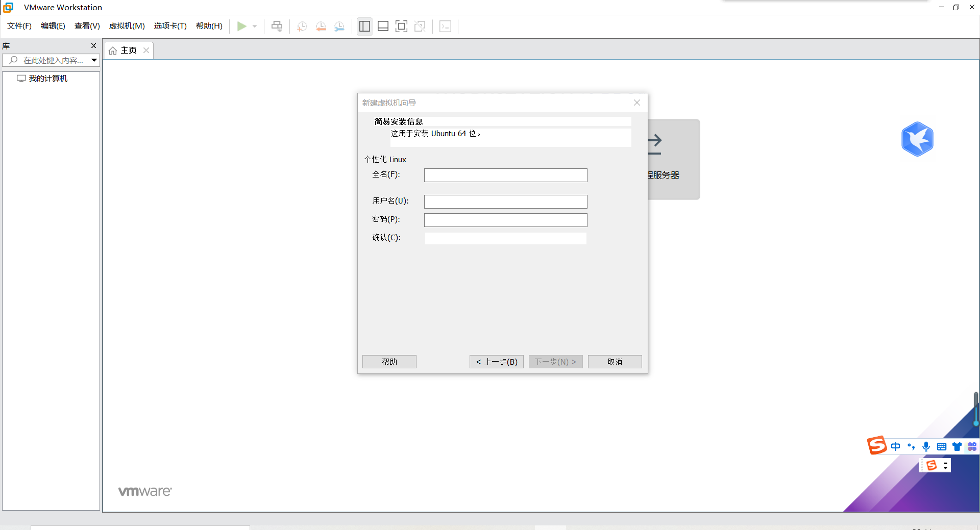Viewport: 980px width, 530px height.
Task: Click the take snapshot clock icon
Action: point(302,26)
